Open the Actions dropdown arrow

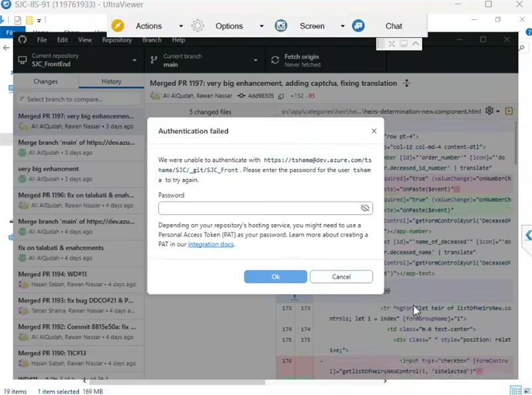tap(181, 26)
